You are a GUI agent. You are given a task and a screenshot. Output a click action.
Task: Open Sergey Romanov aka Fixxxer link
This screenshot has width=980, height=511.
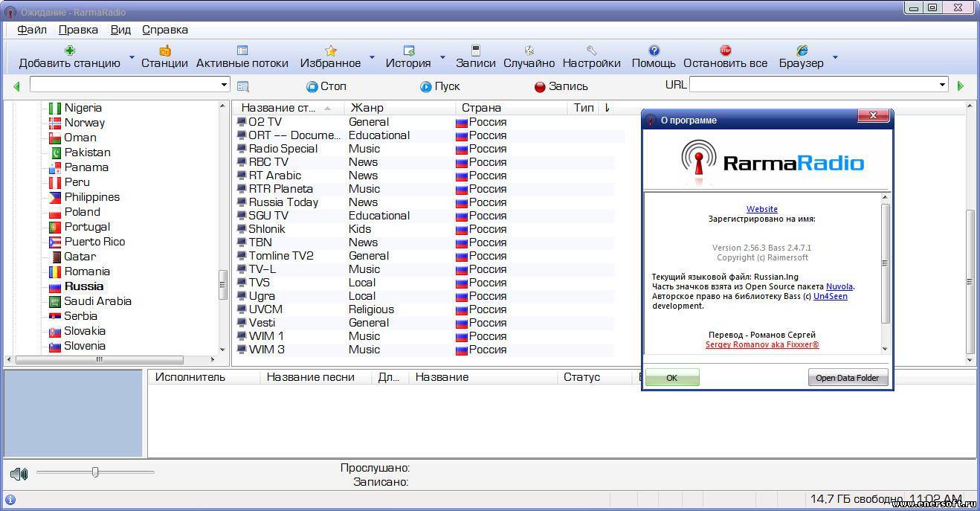(x=762, y=345)
